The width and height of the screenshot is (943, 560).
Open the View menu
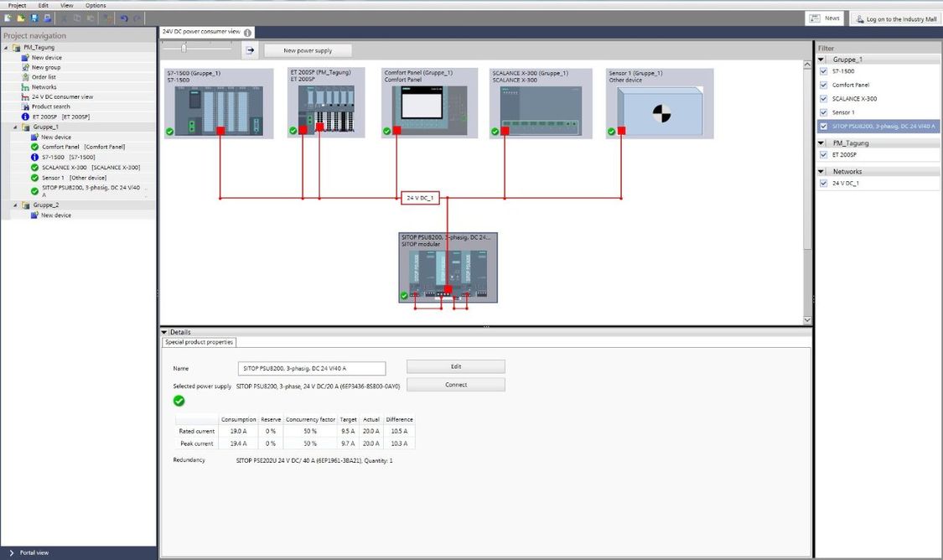(x=67, y=5)
